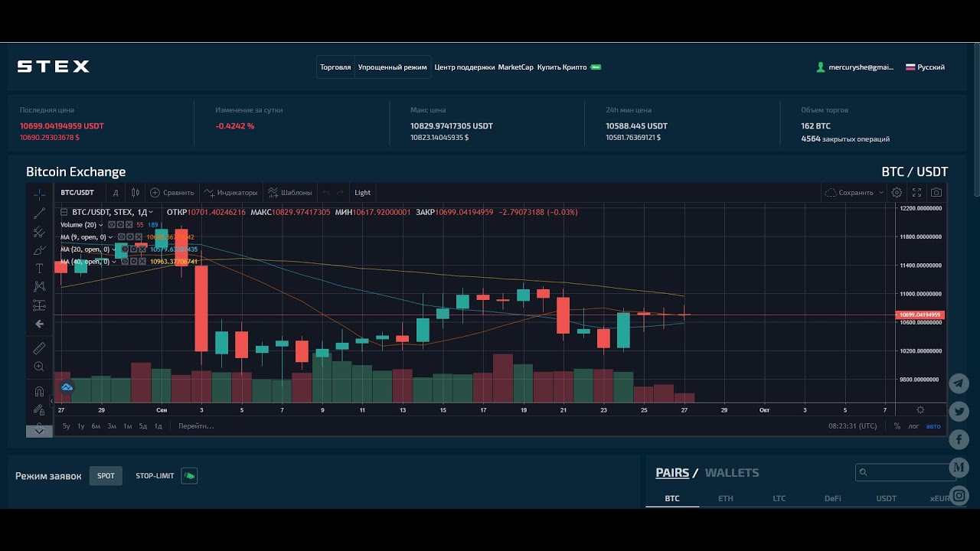Open the candlestick chart style selector
980x551 pixels.
[136, 193]
